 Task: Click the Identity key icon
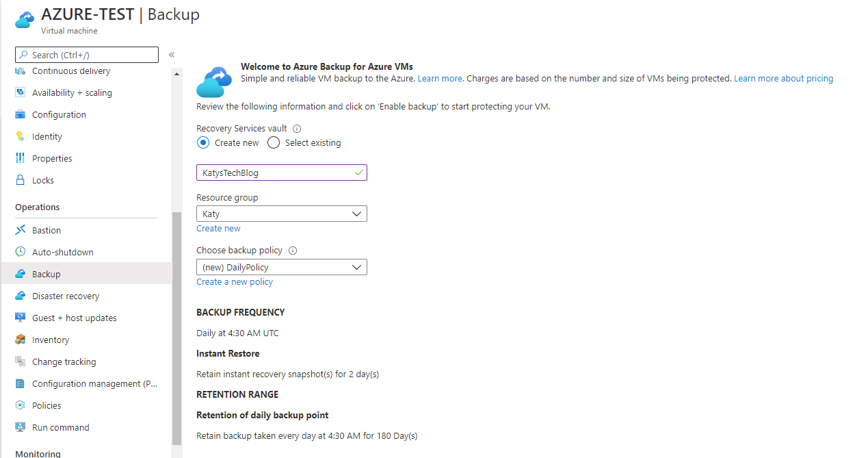[21, 136]
